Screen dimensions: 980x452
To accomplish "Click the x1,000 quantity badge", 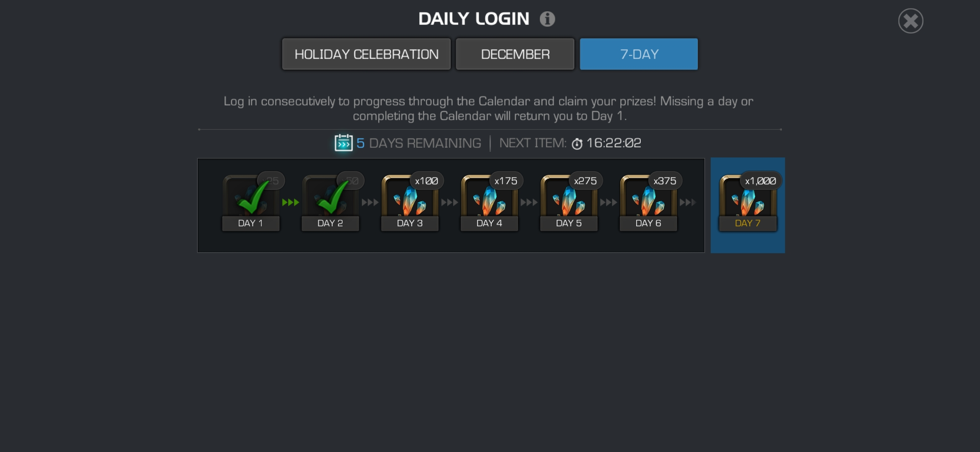I will point(761,181).
